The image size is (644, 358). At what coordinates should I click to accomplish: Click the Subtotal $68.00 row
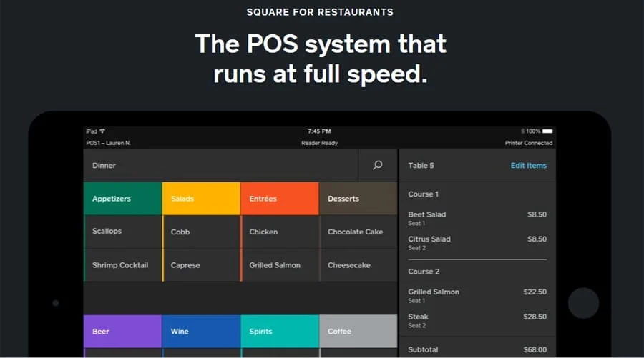477,349
